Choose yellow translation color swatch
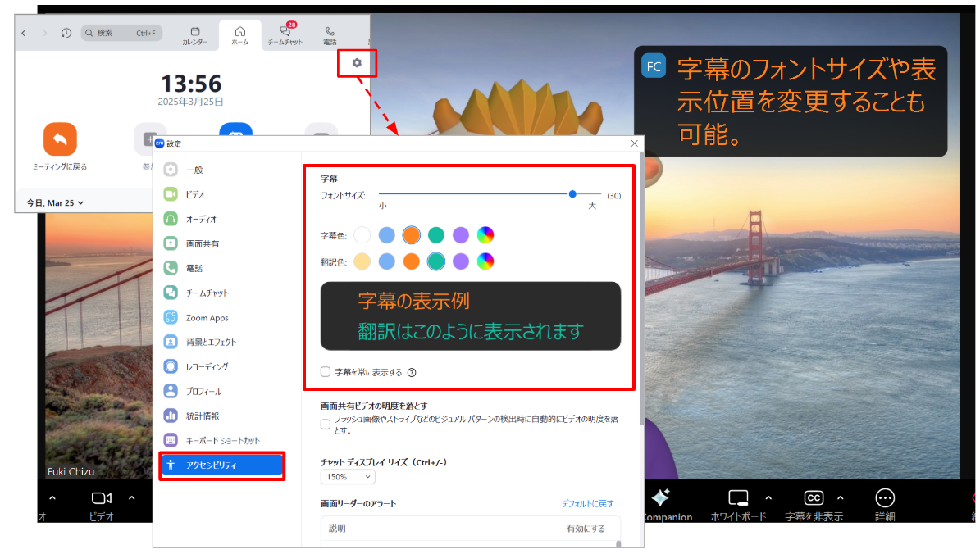980x554 pixels. pos(362,261)
